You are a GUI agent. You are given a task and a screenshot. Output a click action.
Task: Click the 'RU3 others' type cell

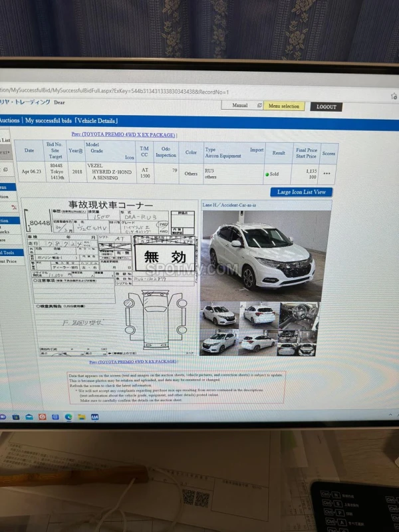tap(233, 174)
